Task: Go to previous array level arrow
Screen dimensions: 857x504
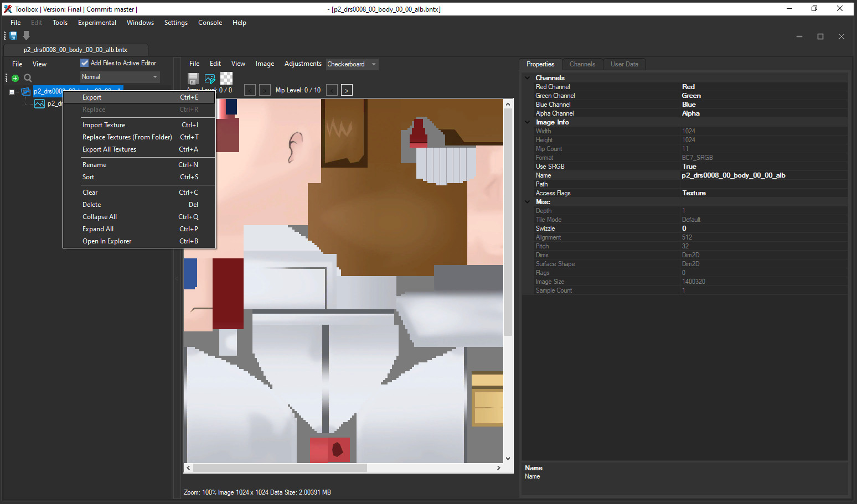Action: click(x=250, y=90)
